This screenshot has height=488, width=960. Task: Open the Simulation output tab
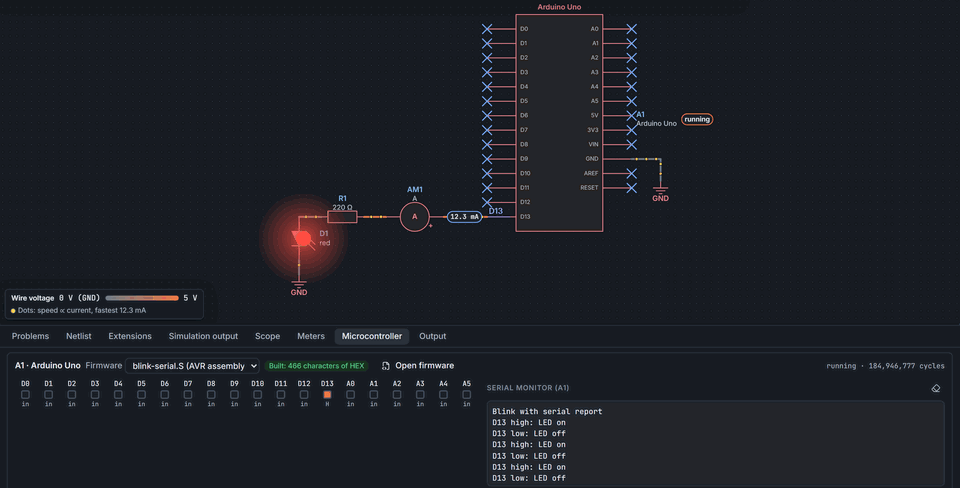coord(203,336)
